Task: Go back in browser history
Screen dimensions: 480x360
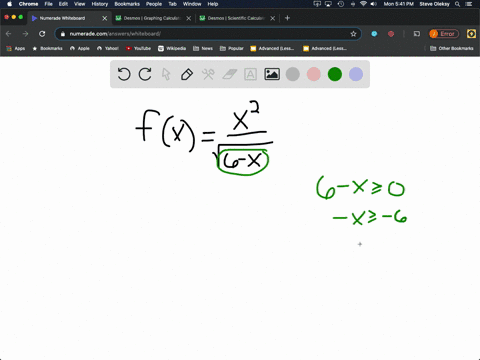Action: point(9,34)
